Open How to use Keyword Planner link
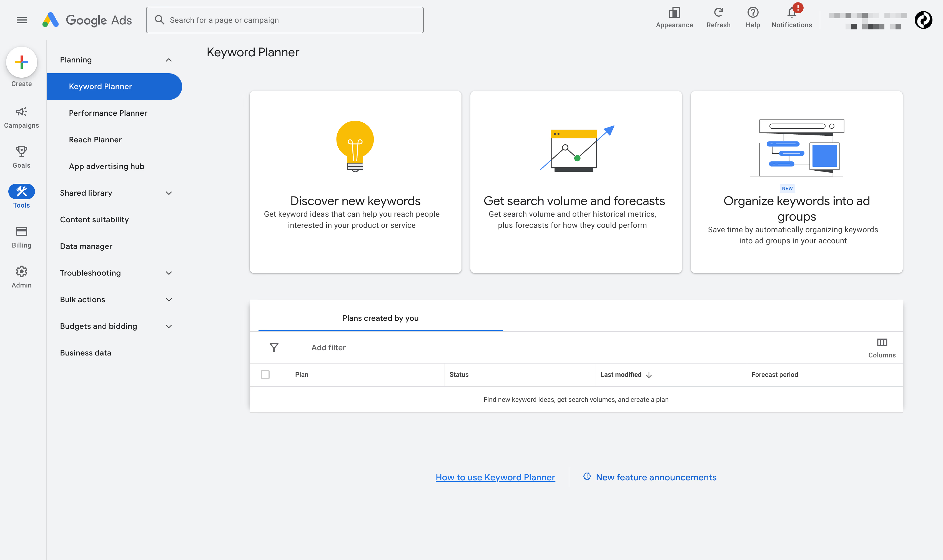Screen dimensions: 943x560 [495, 477]
